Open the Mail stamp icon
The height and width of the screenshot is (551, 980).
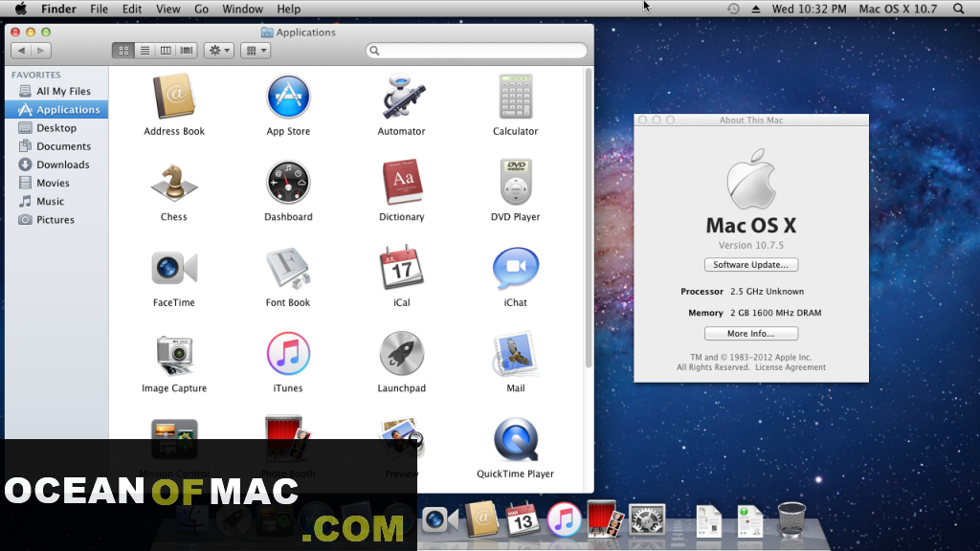click(x=516, y=354)
